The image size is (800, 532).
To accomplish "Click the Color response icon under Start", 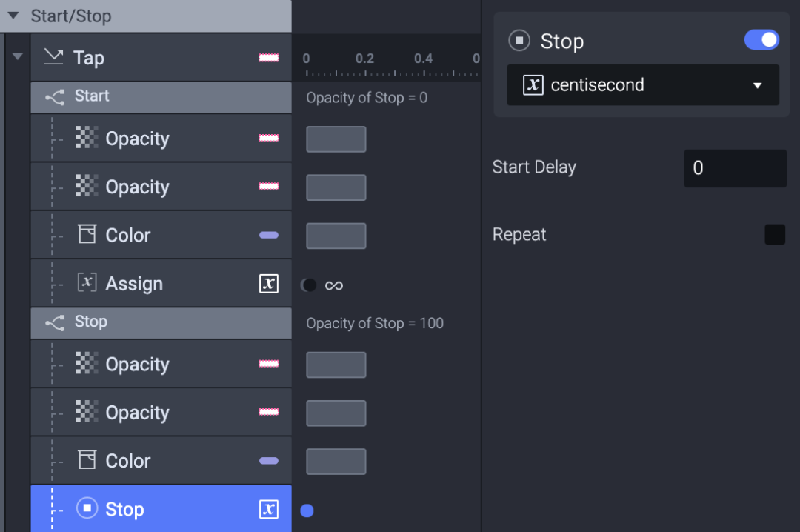I will click(x=87, y=234).
